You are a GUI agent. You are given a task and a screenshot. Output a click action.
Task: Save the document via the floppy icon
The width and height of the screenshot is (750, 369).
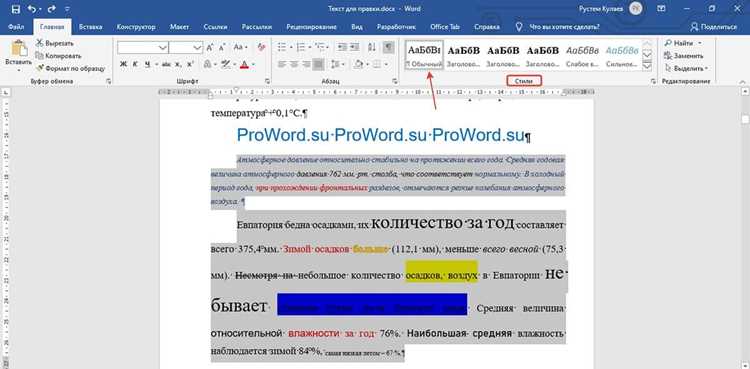(15, 9)
